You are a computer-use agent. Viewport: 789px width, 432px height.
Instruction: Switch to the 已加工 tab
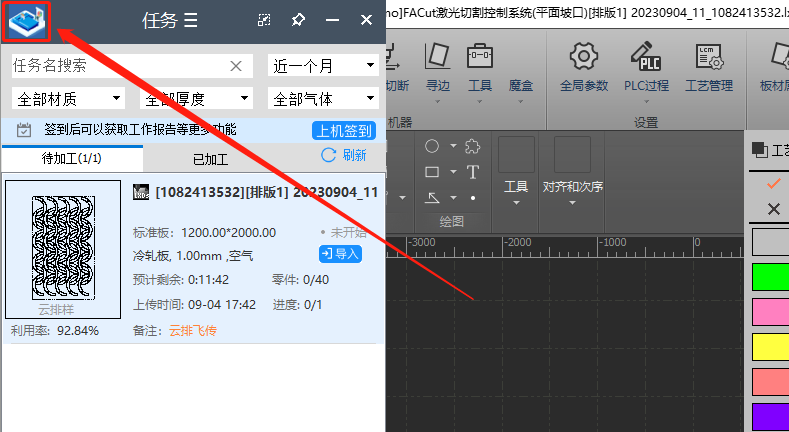pos(211,159)
